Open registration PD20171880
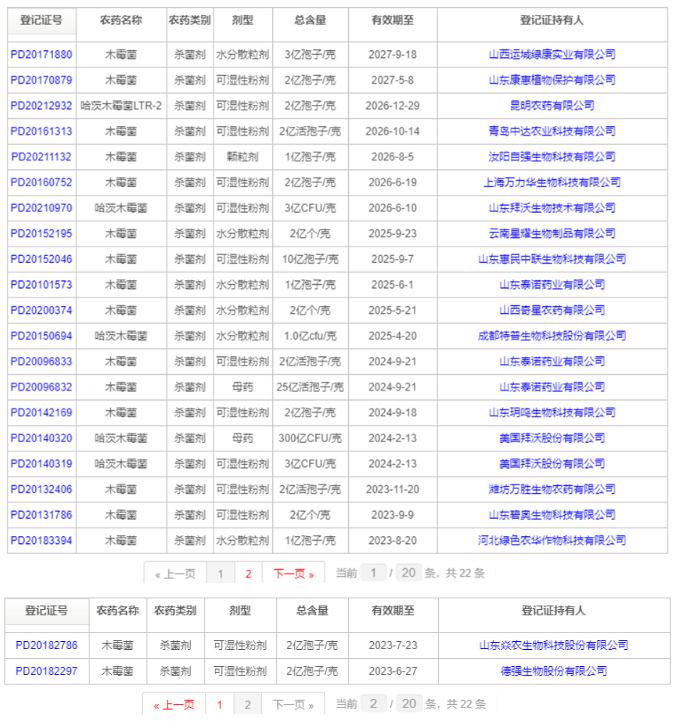This screenshot has height=721, width=676. click(41, 55)
